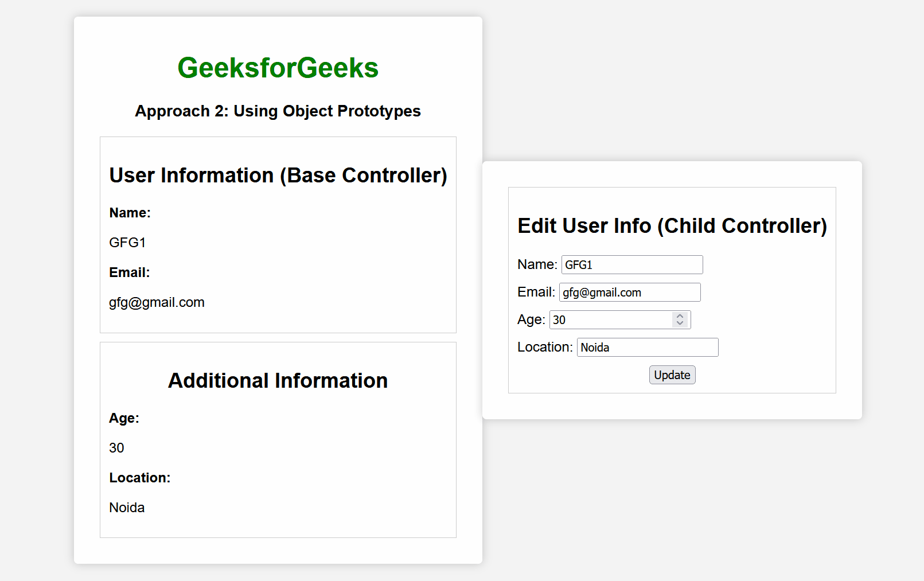Click the displayed name value GFG1

click(127, 243)
